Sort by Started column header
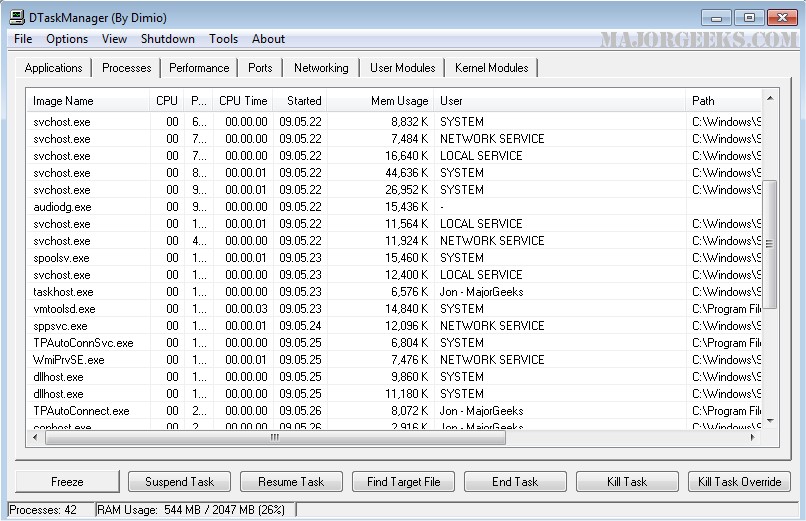Screen dimensions: 806x521 [300, 101]
